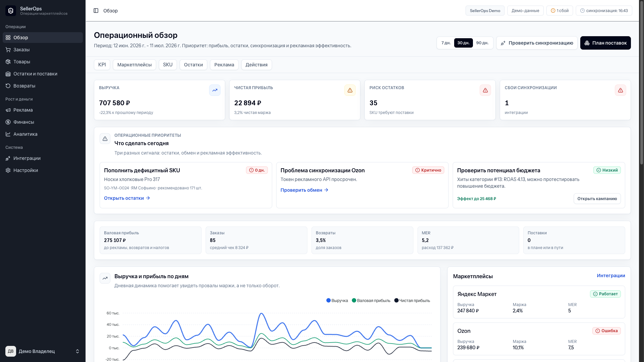This screenshot has width=644, height=362.
Task: Click the SellerOps logo icon
Action: pyautogui.click(x=11, y=11)
